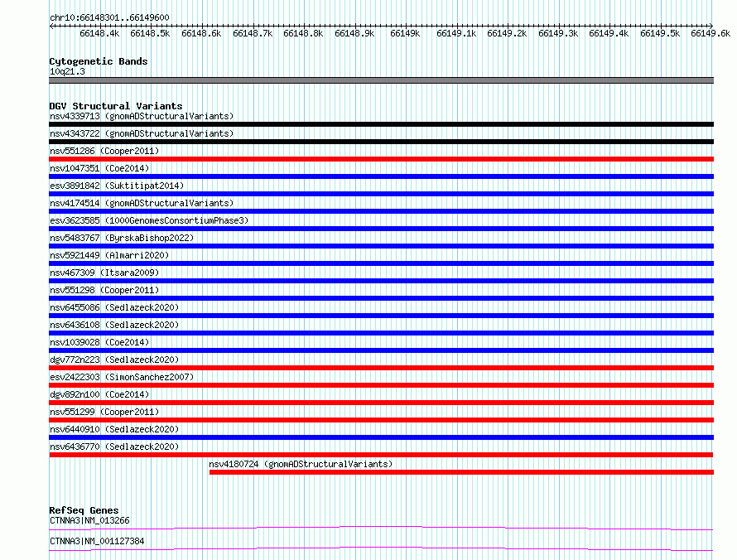The image size is (737, 560).
Task: Click esv3623585 1000GenomesConsortiumPhase3 label
Action: point(149,220)
